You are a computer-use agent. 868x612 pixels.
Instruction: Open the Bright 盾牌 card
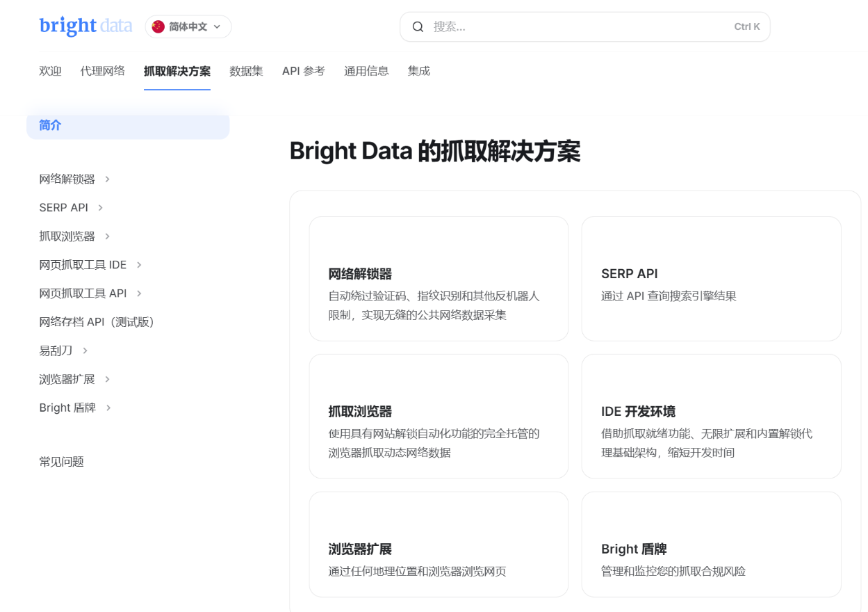coord(711,545)
